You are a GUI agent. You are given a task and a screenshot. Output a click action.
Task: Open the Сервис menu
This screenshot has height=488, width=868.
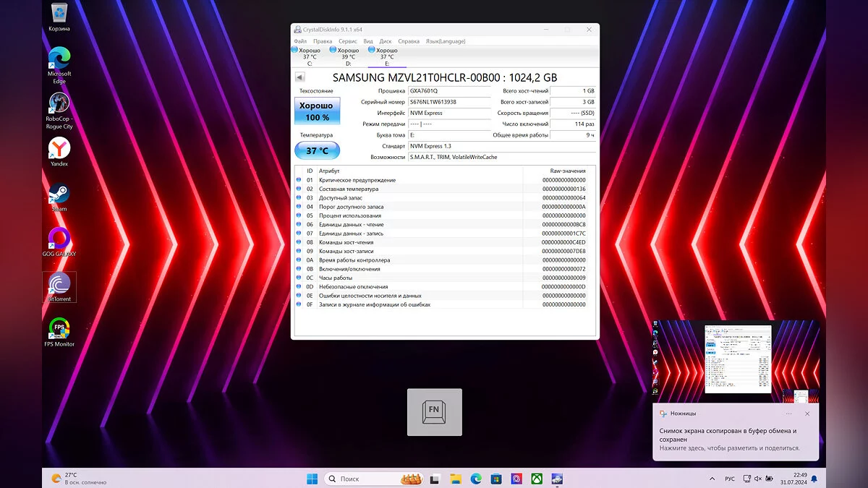click(347, 41)
